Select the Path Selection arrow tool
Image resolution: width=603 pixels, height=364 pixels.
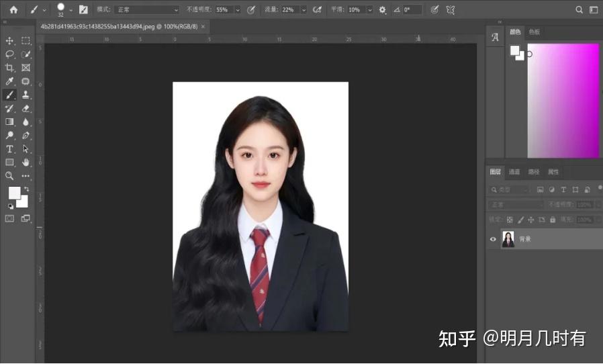point(26,149)
